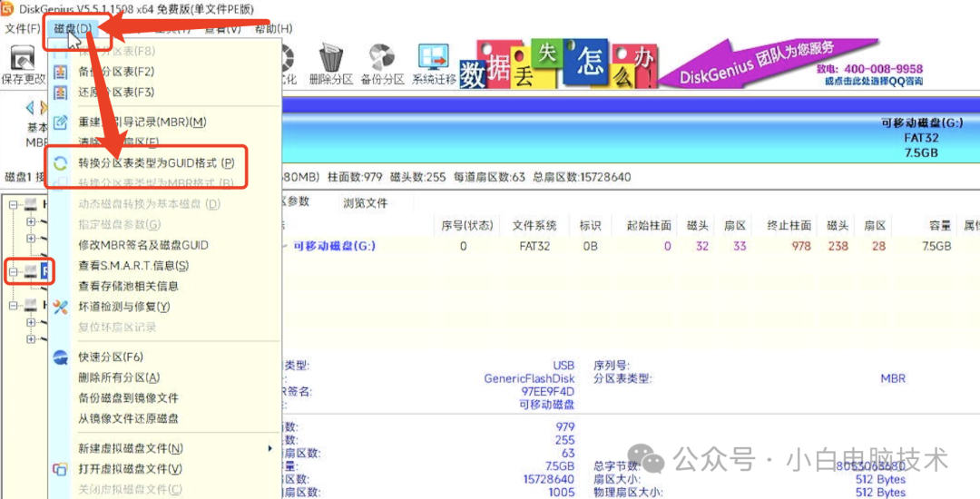Select the 重建主引导记录(MBR) pencil icon entry
Viewport: 980px width, 499px height.
point(60,122)
